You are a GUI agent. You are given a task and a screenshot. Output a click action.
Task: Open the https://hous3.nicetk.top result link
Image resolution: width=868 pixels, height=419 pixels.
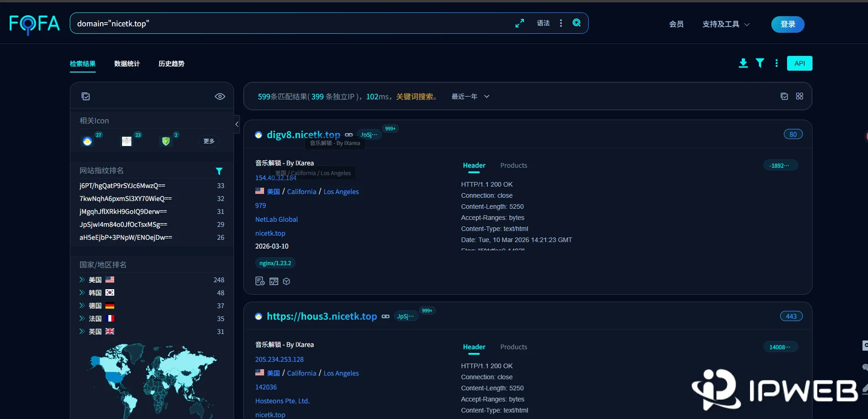pos(322,316)
